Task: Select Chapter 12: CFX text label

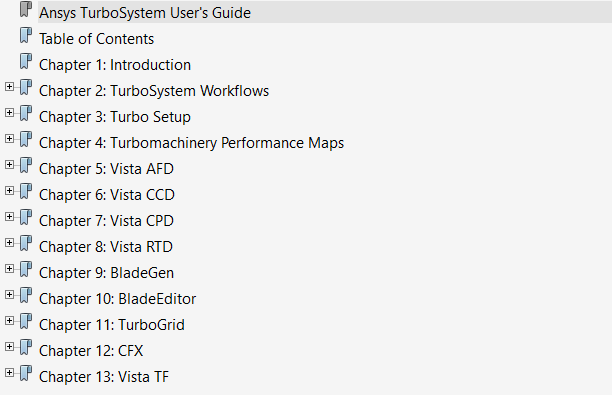Action: (x=91, y=351)
